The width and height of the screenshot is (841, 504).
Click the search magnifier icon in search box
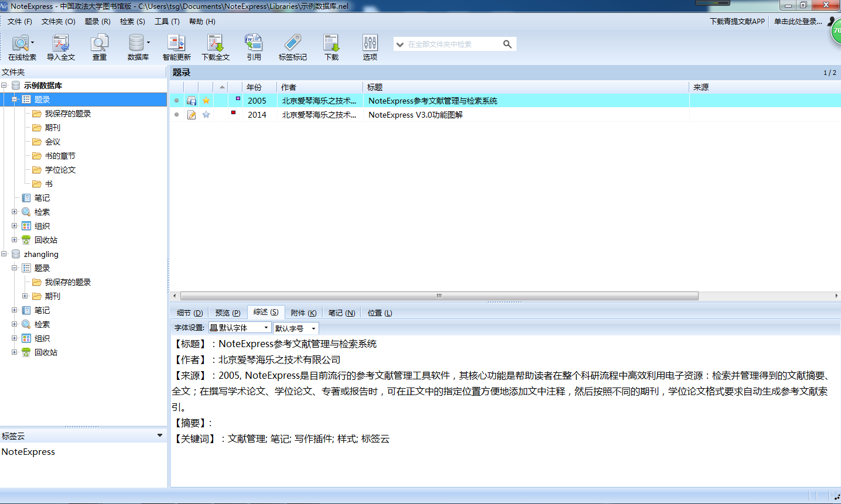pyautogui.click(x=507, y=44)
